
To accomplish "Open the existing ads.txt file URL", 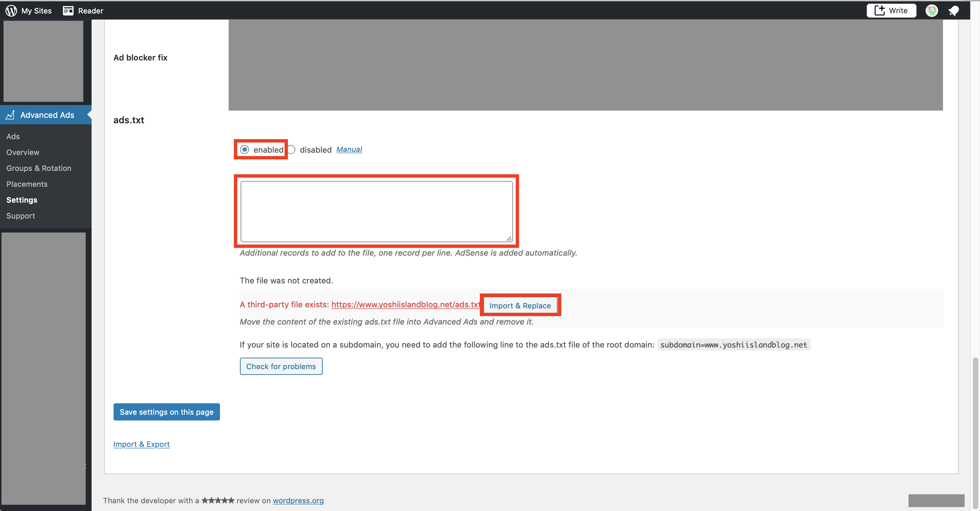I will [406, 305].
